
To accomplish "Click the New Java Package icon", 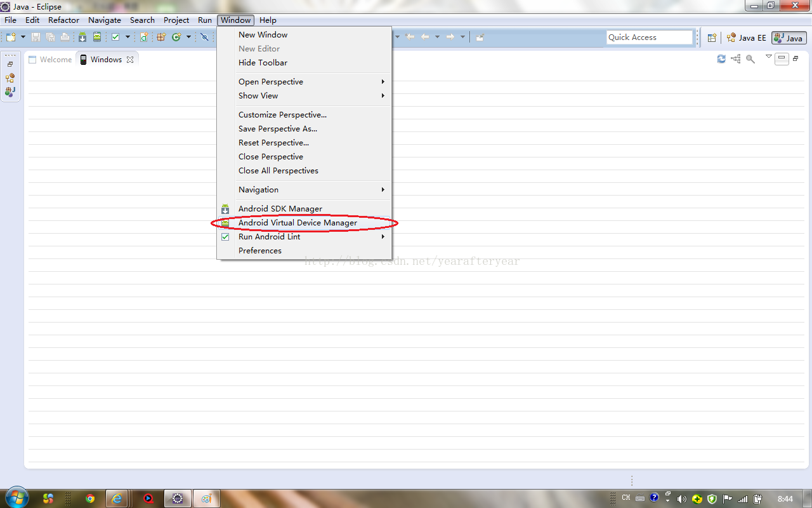I will (161, 37).
